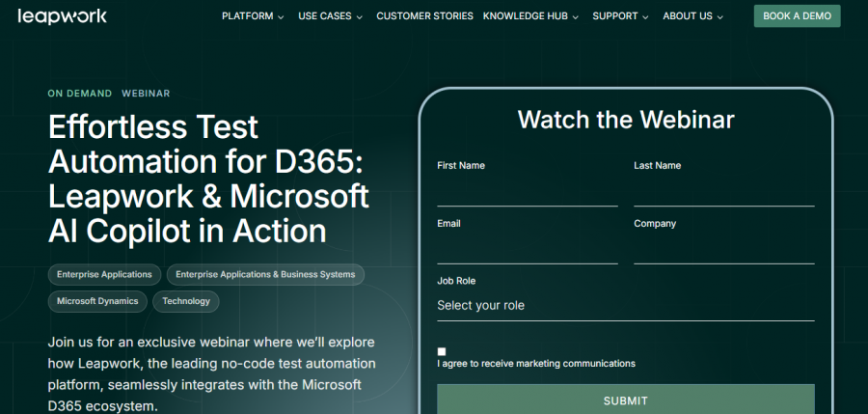Open the Support menu
Image resolution: width=868 pixels, height=414 pixels.
tap(615, 16)
